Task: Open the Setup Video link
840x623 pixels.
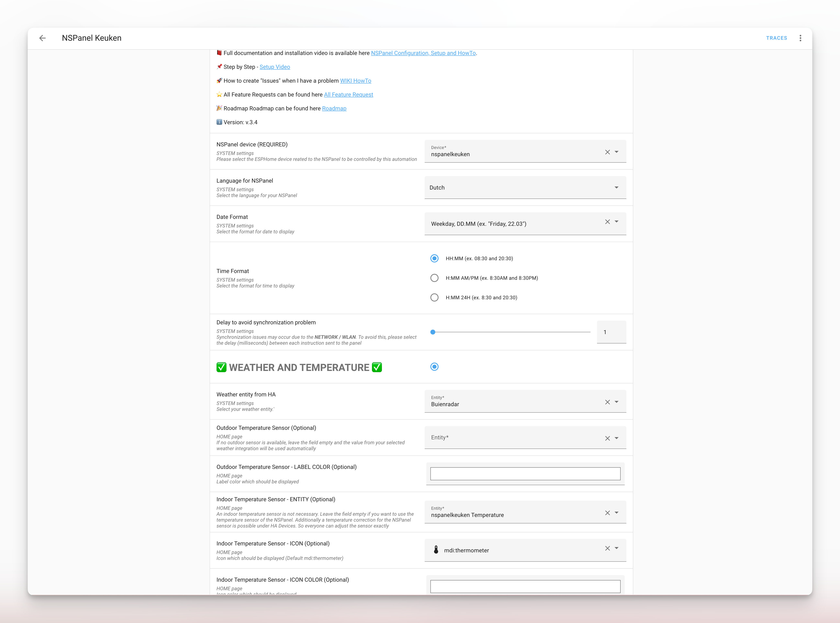Action: coord(274,67)
